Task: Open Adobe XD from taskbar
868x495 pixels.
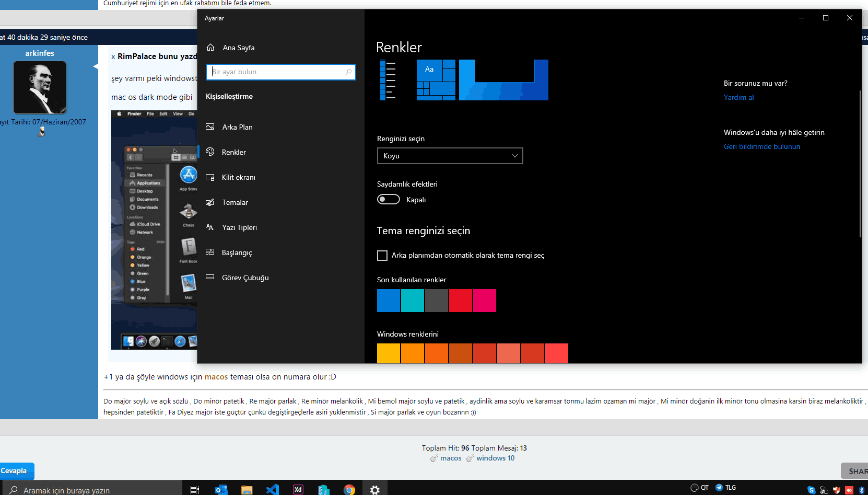Action: (298, 489)
